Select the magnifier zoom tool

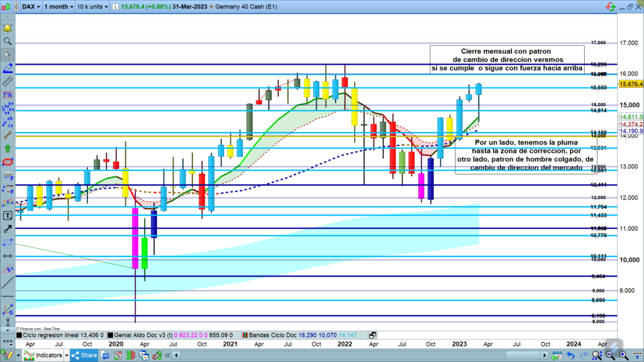point(8,41)
